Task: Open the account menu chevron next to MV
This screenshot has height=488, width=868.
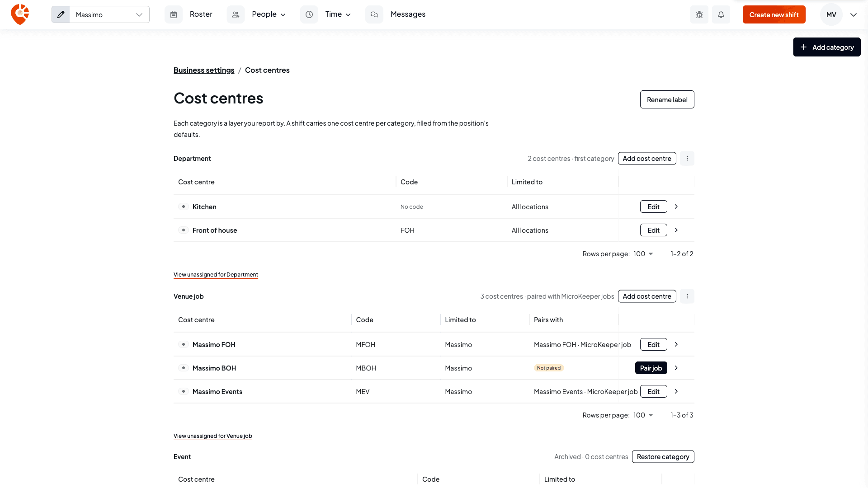Action: pos(854,15)
